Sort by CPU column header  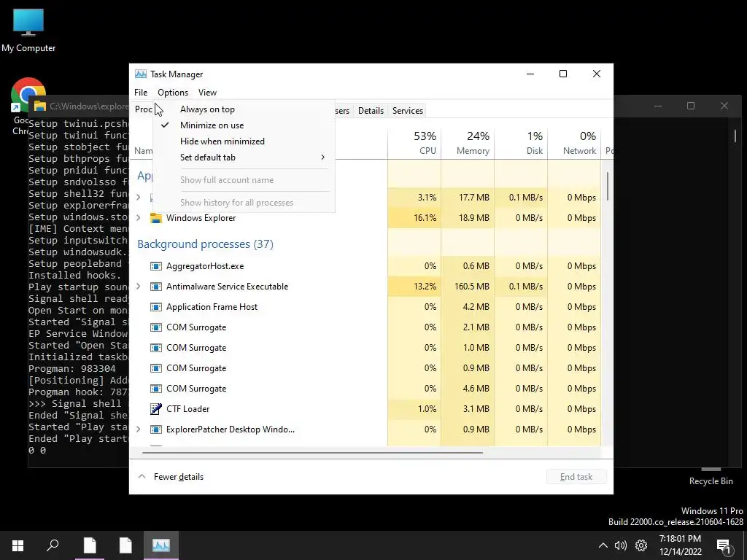pyautogui.click(x=414, y=143)
